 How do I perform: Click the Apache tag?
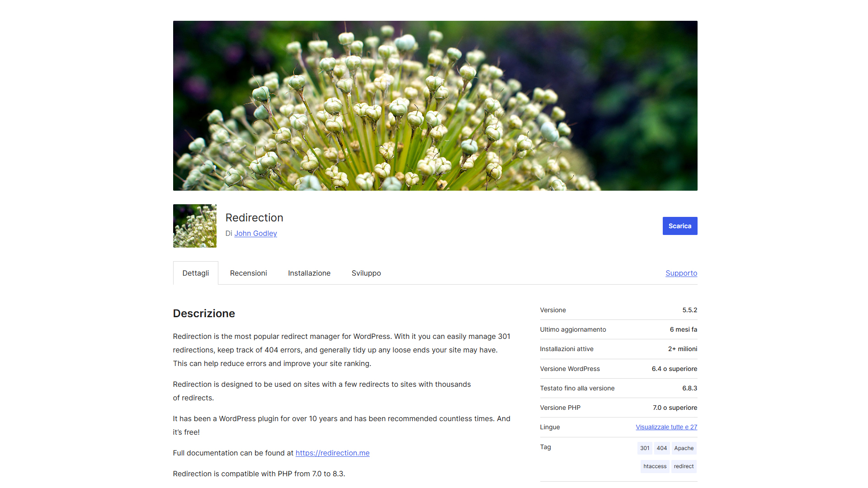click(x=684, y=448)
